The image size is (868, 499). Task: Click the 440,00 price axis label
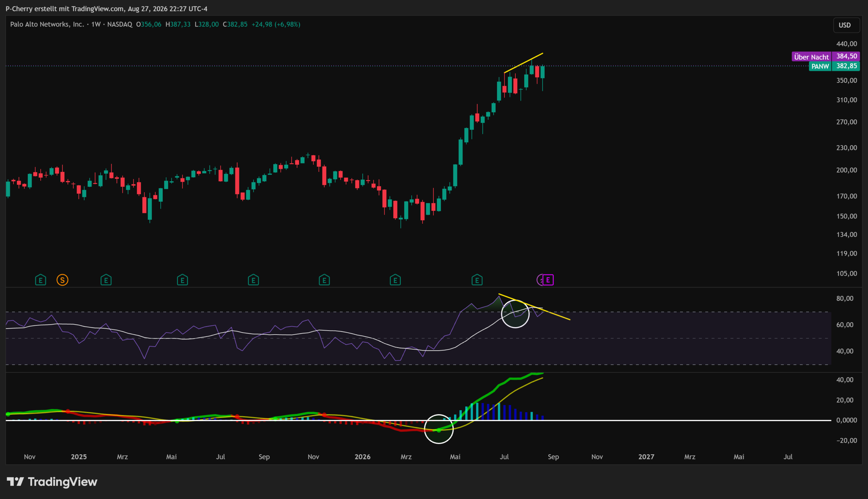tap(846, 44)
